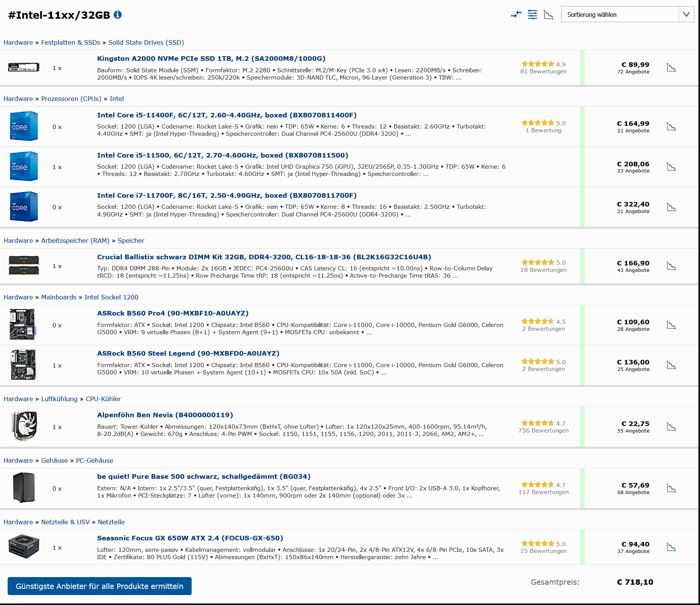Open CPU-Kühler breadcrumb link
Viewport: 700px width, 605px height.
tap(103, 399)
